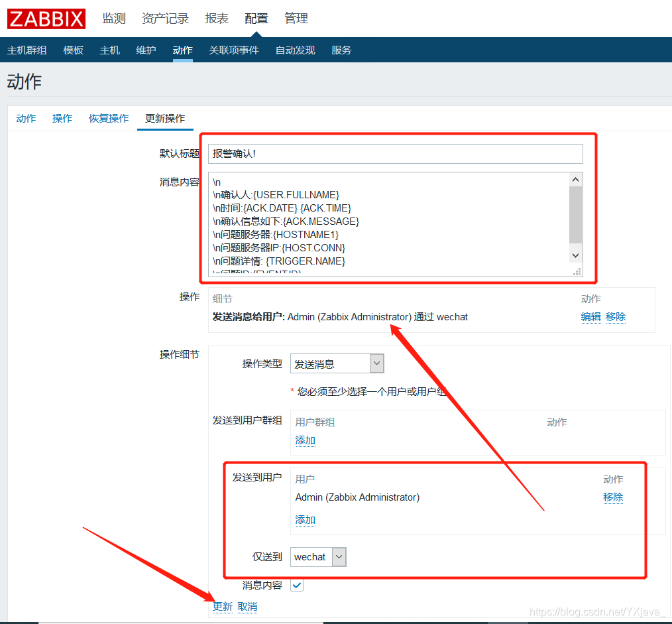Click the textarea resize grip handle
This screenshot has width=672, height=624.
(x=577, y=271)
